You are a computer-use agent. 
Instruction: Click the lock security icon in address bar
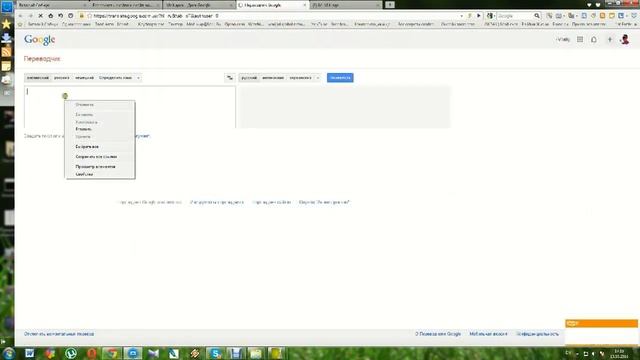pos(81,16)
